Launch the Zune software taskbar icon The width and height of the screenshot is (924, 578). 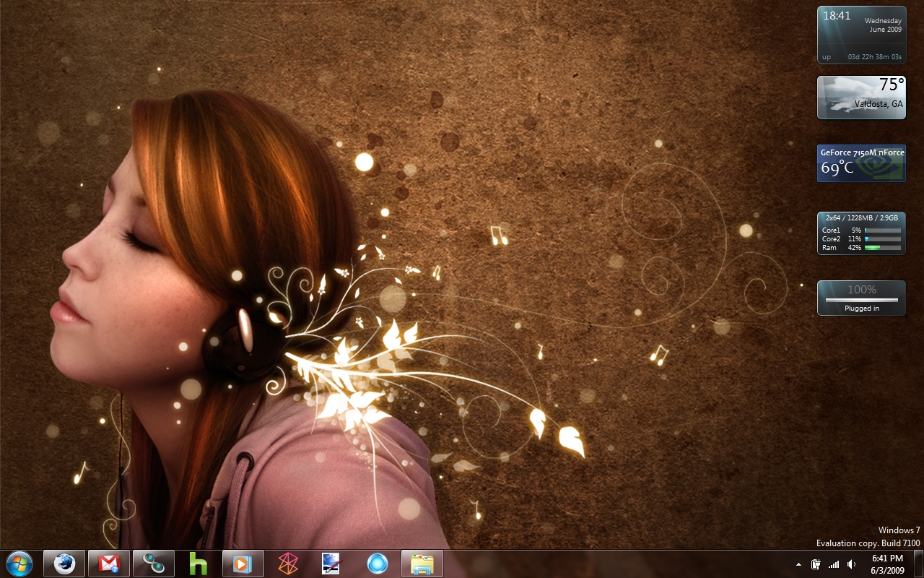(288, 563)
